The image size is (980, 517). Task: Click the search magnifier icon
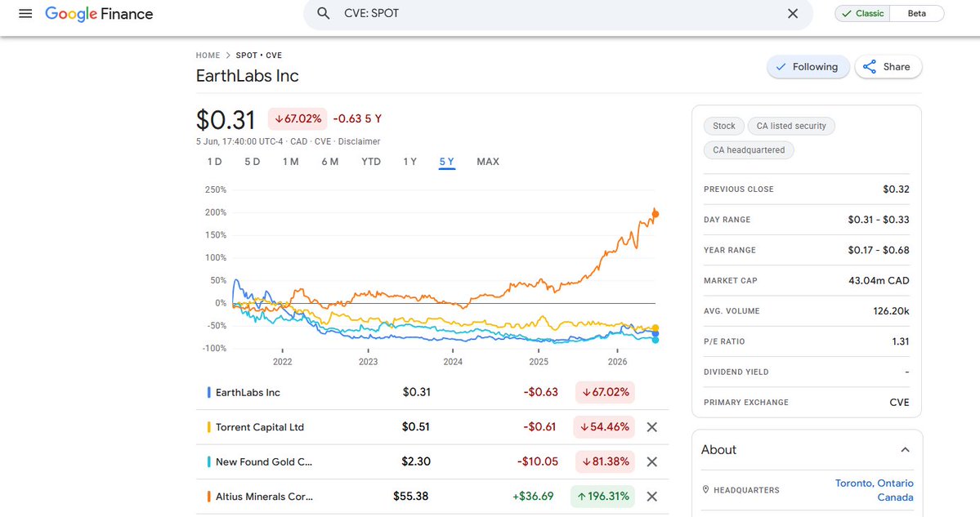click(x=323, y=13)
